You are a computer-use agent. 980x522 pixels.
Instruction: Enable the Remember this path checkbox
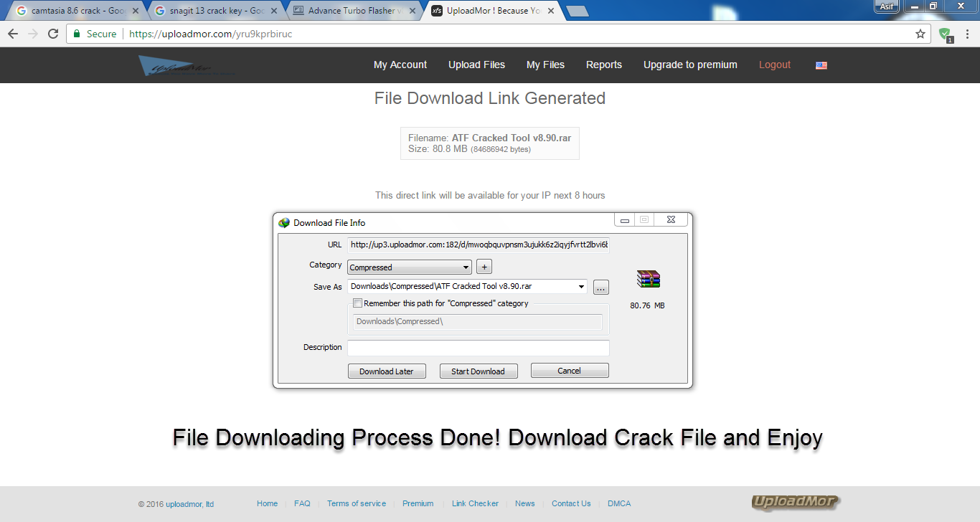coord(357,303)
